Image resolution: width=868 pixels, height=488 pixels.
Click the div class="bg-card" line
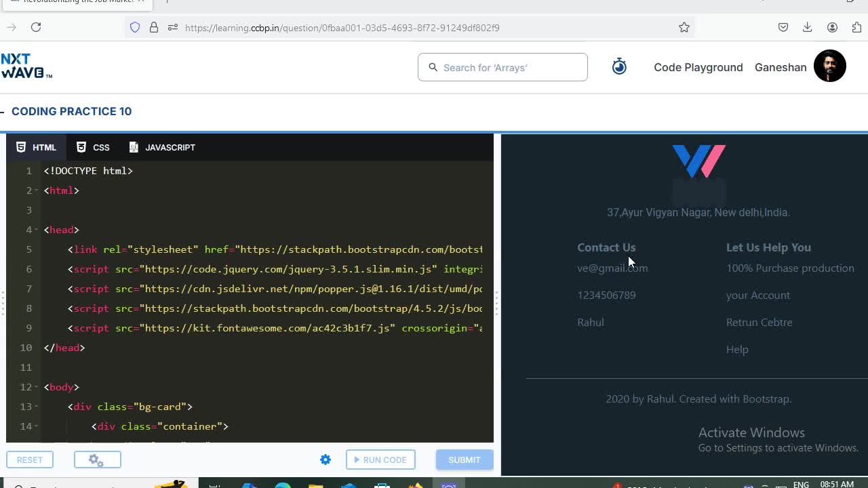point(130,407)
